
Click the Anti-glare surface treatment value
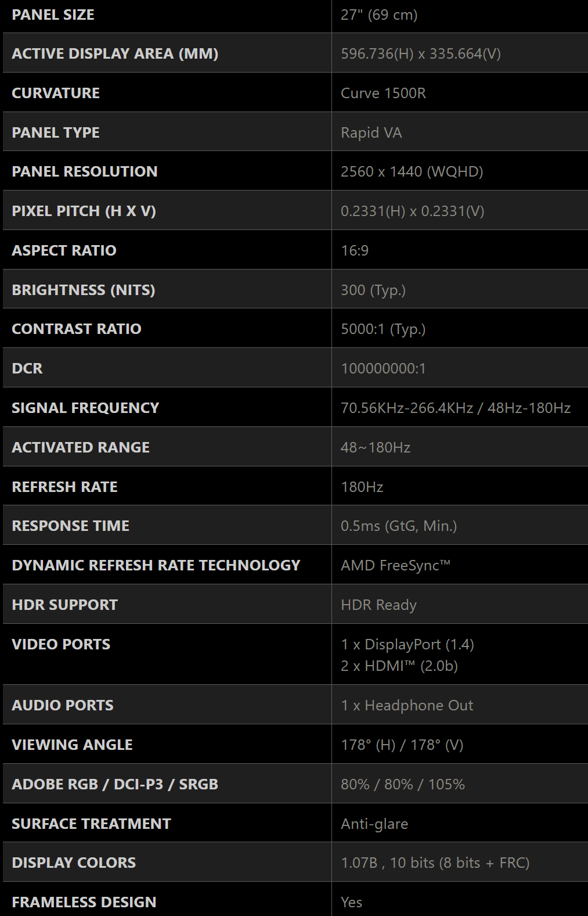click(x=374, y=824)
